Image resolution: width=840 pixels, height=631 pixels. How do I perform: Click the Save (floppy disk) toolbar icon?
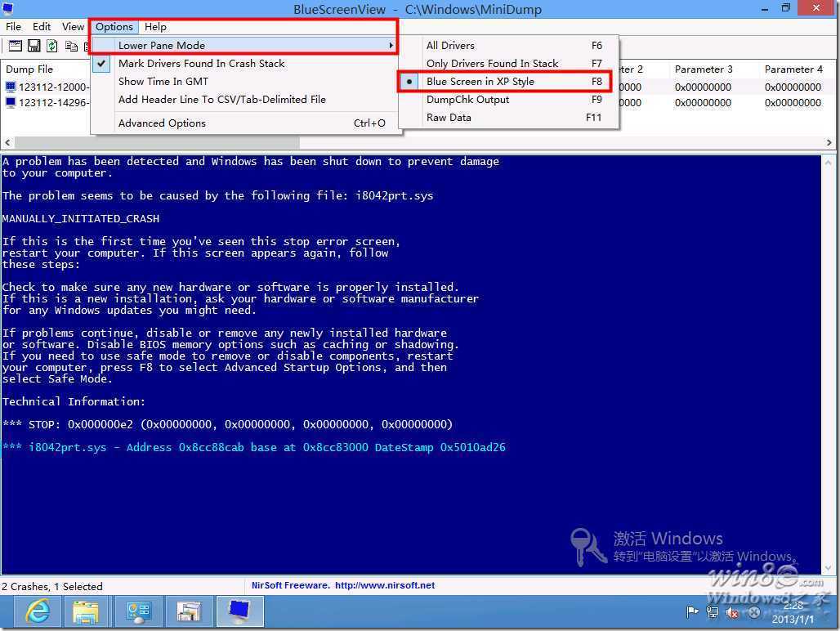[x=34, y=46]
